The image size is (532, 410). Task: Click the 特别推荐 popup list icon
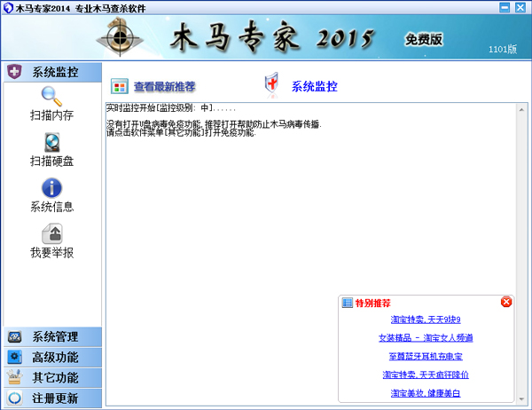point(348,303)
